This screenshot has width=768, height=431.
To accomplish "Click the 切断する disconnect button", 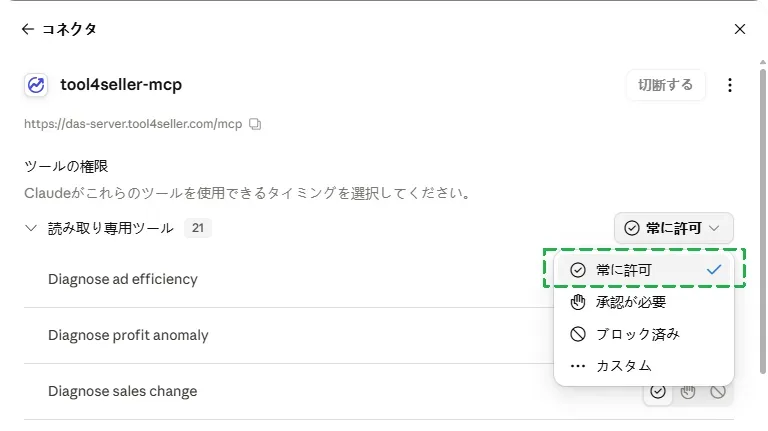I will pyautogui.click(x=666, y=85).
